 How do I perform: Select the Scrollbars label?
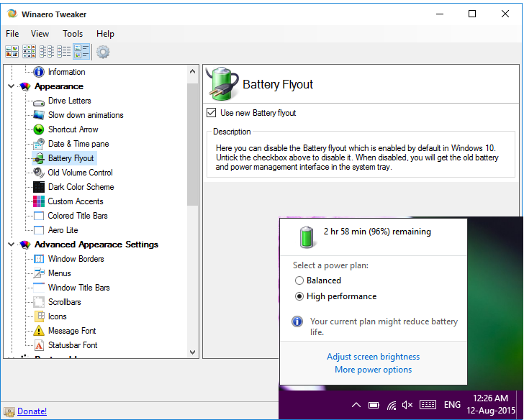point(65,302)
